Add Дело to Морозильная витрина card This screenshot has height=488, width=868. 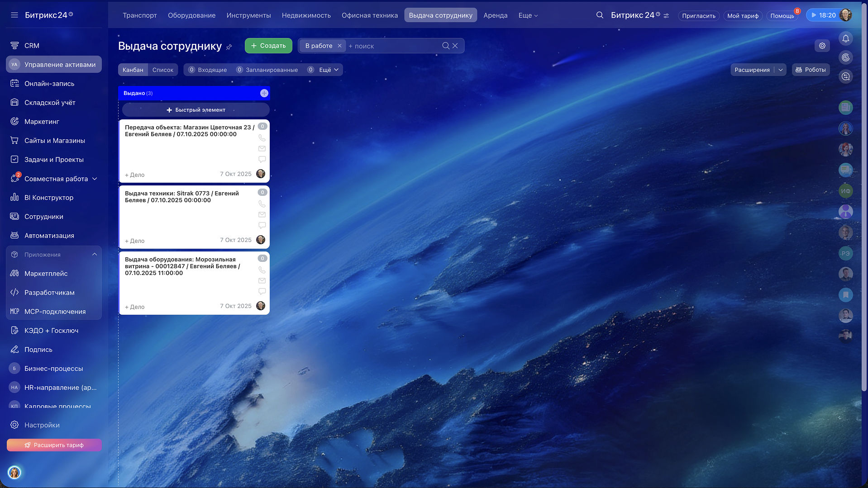(135, 307)
